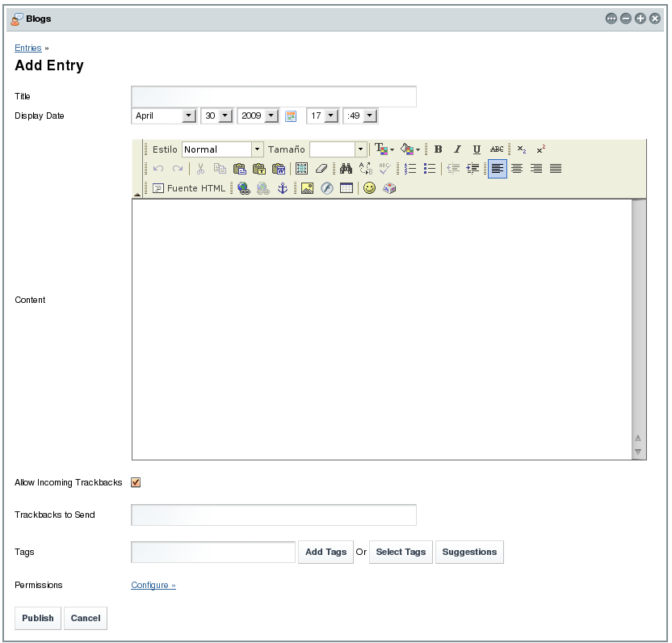Switch to Fuente HTML source view
The height and width of the screenshot is (643, 672).
[190, 188]
